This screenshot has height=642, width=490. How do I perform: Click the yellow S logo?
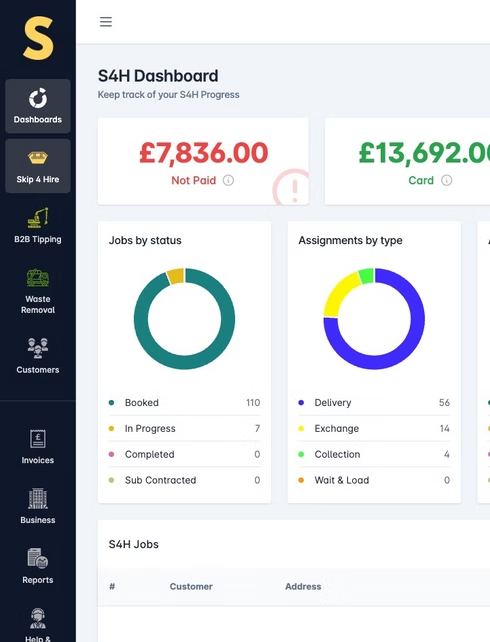coord(38,38)
